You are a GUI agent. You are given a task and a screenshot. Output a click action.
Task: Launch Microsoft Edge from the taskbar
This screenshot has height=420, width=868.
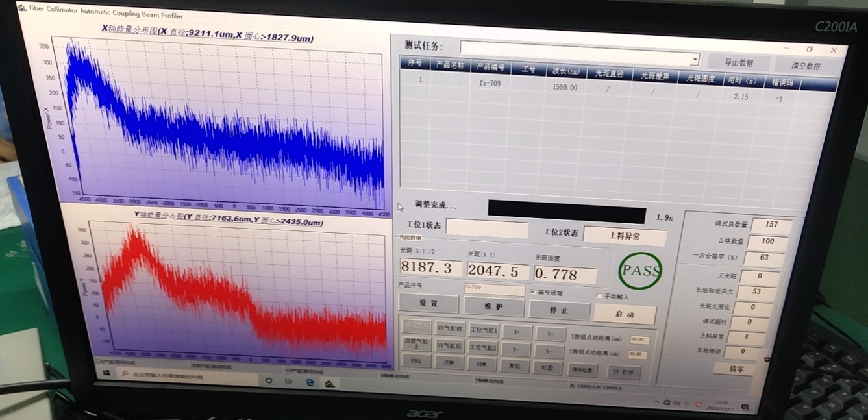(310, 383)
